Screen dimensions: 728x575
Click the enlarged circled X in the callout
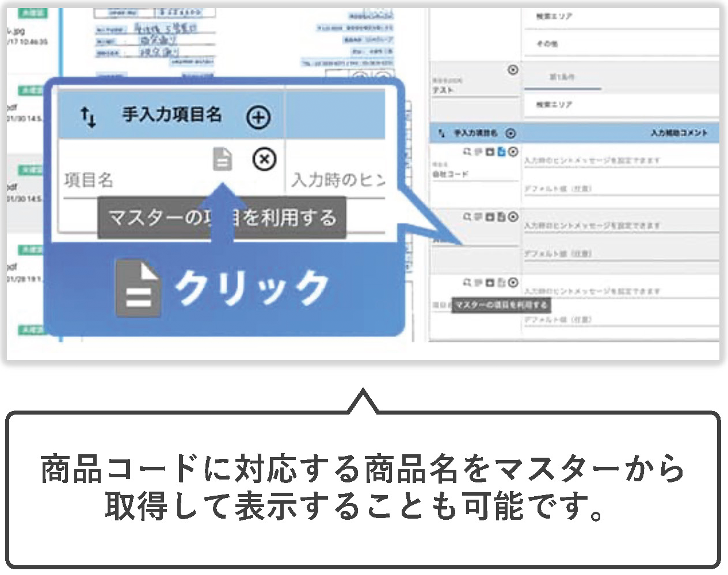coord(264,159)
